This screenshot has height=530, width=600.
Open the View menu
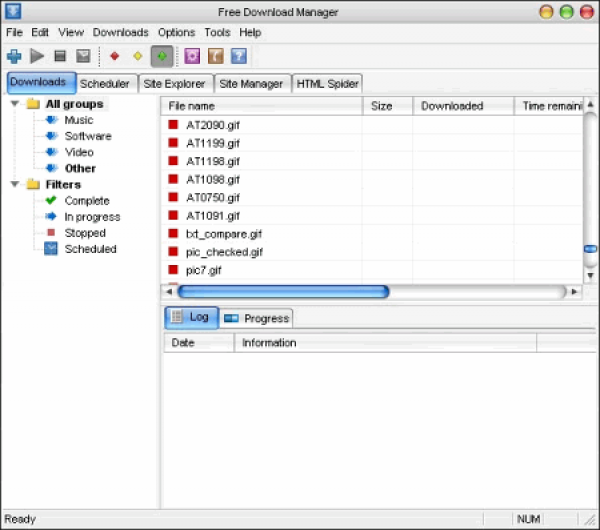click(x=71, y=33)
